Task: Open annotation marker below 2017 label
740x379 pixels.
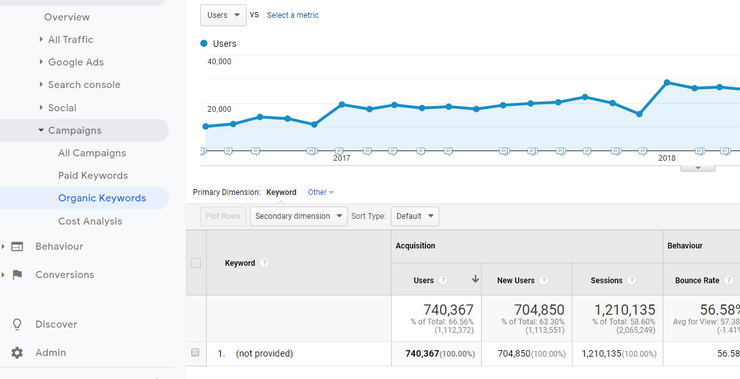Action: 339,151
